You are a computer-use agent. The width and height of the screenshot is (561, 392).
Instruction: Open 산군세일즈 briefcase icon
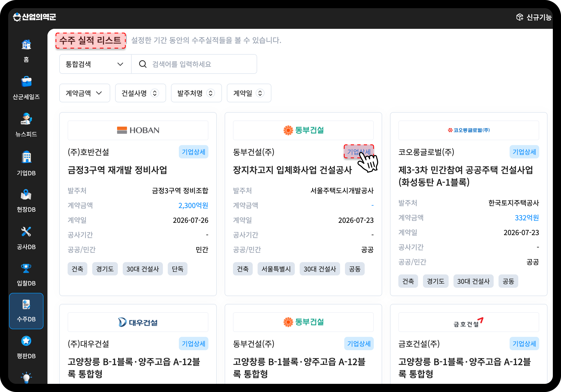pyautogui.click(x=26, y=82)
